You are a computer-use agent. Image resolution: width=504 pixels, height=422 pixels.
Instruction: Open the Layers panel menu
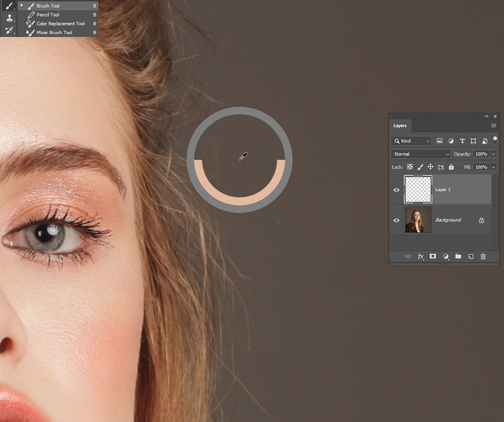(493, 126)
